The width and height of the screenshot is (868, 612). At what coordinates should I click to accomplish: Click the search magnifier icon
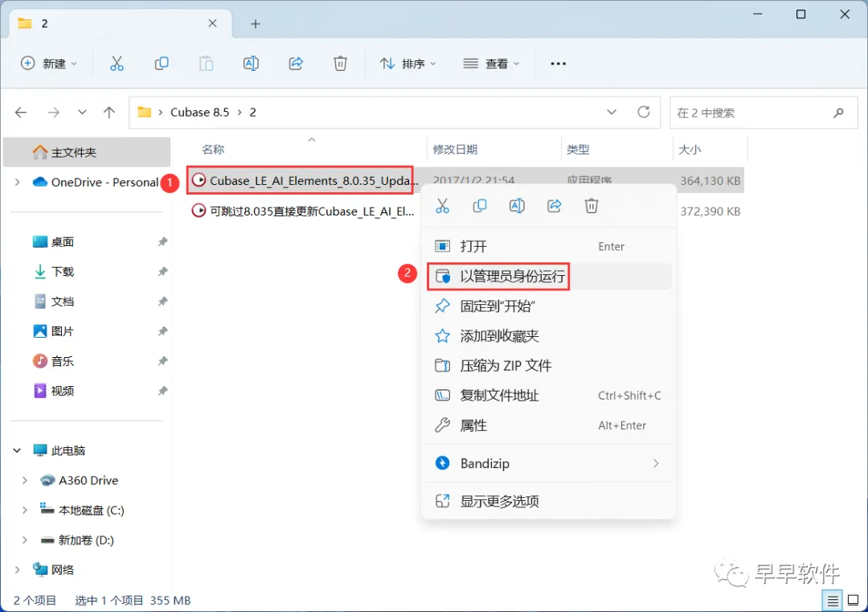tap(838, 113)
